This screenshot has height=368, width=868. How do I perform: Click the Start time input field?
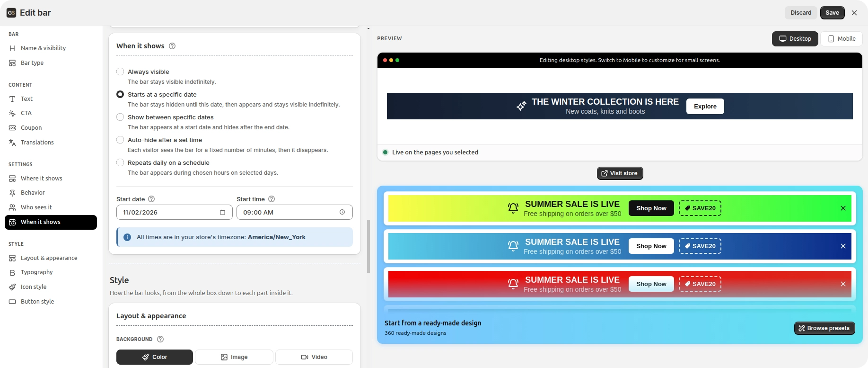point(295,212)
